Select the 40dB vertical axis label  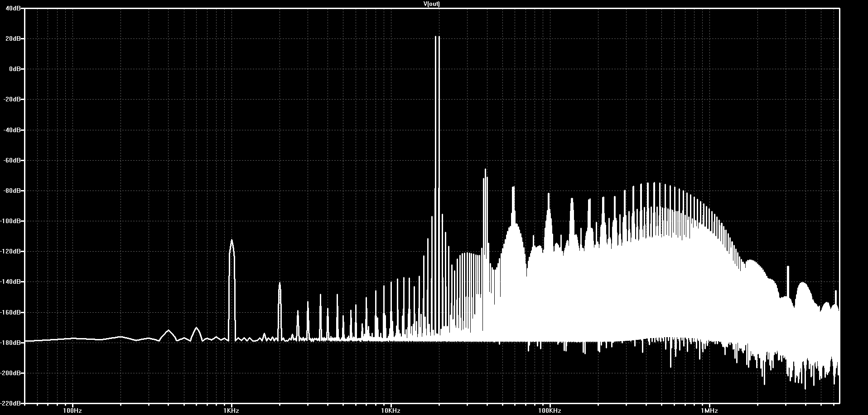coord(14,9)
